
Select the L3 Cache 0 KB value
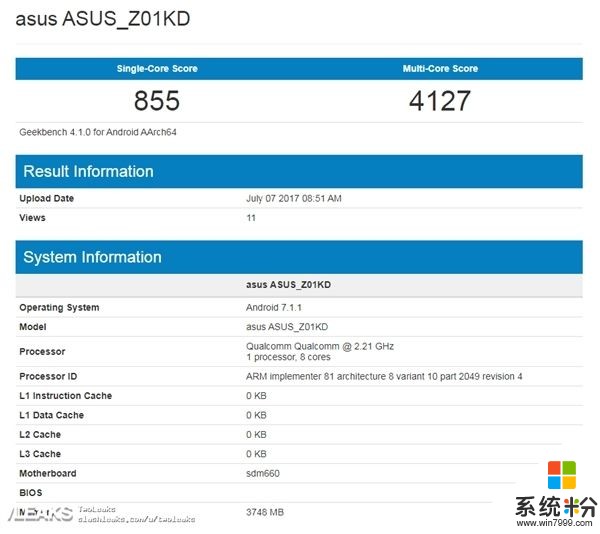pos(256,454)
